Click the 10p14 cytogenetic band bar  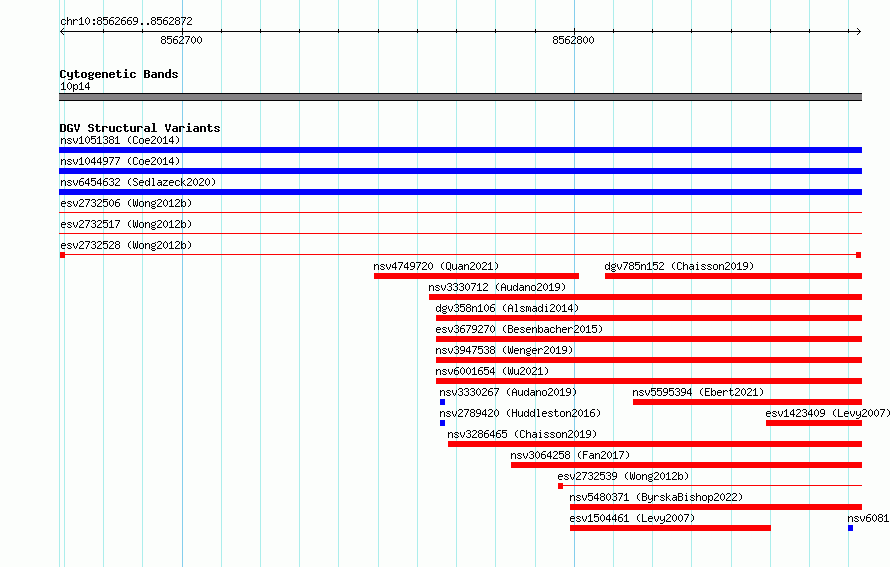460,97
